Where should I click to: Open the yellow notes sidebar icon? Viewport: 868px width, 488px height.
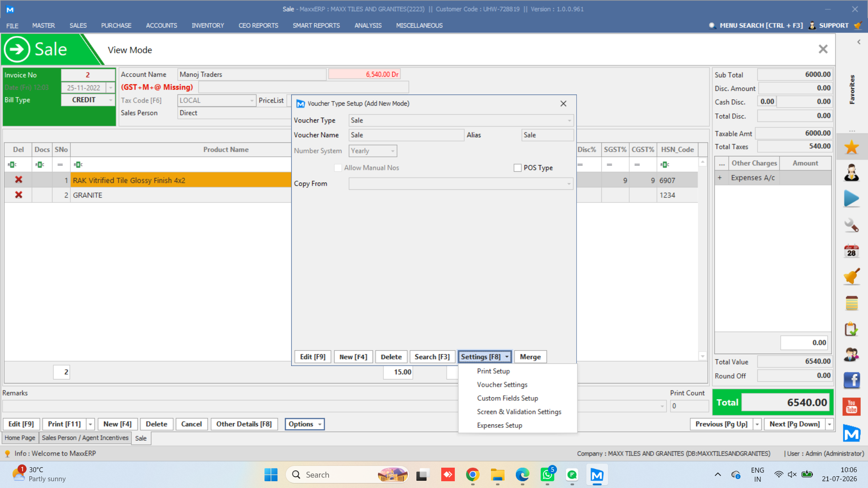click(851, 303)
